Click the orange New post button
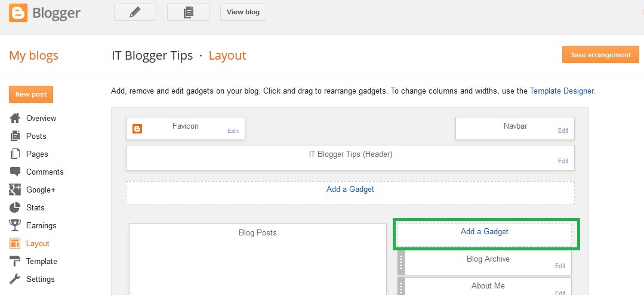This screenshot has width=644, height=298. pyautogui.click(x=31, y=94)
